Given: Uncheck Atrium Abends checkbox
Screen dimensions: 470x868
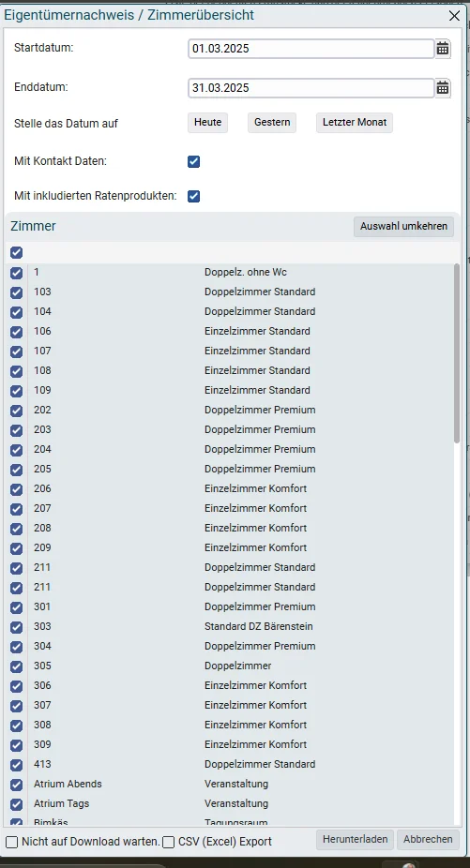Looking at the screenshot, I should click(17, 785).
